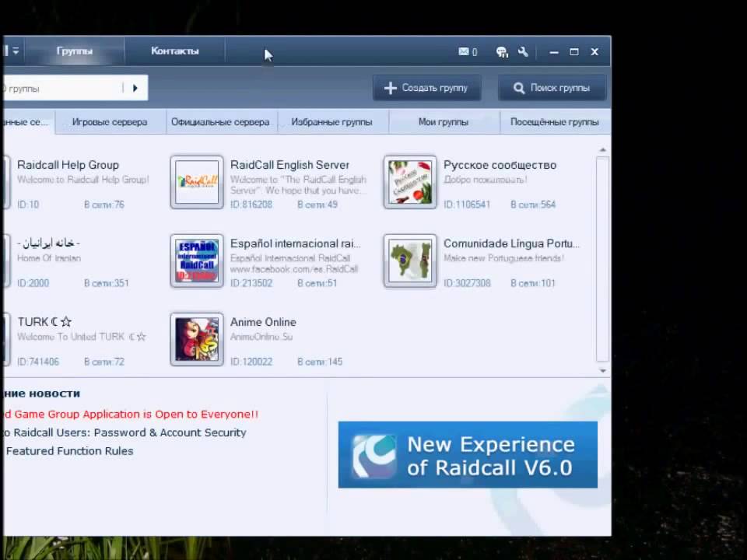This screenshot has width=747, height=560.
Task: Open the Мои группы tab
Action: pyautogui.click(x=444, y=122)
